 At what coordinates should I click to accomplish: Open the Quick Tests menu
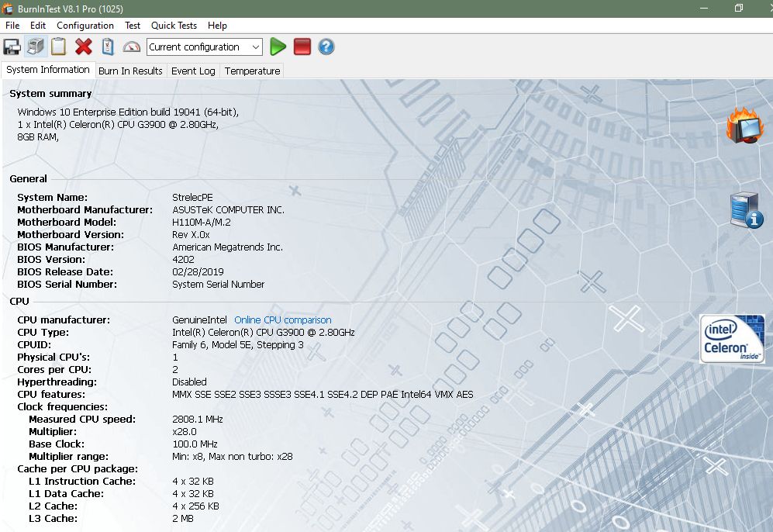[x=174, y=26]
